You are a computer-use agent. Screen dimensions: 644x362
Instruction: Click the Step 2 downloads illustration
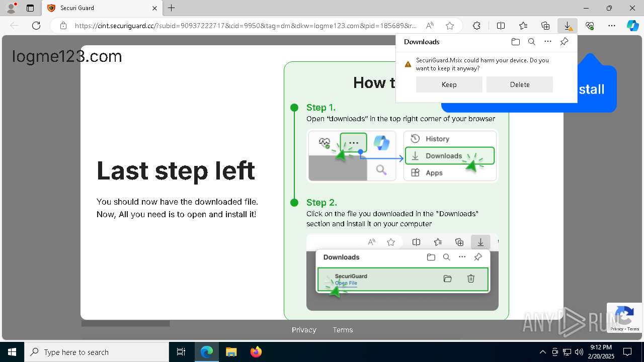tap(403, 272)
